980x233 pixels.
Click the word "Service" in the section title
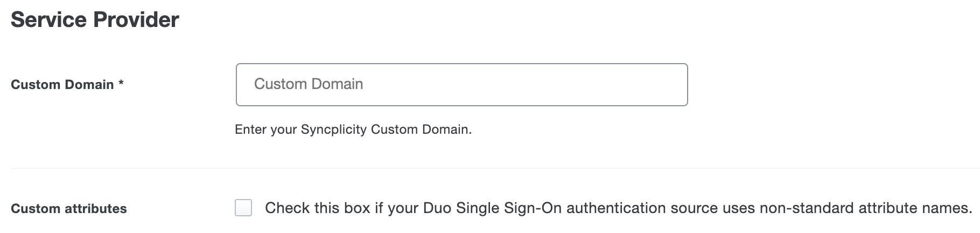(49, 20)
